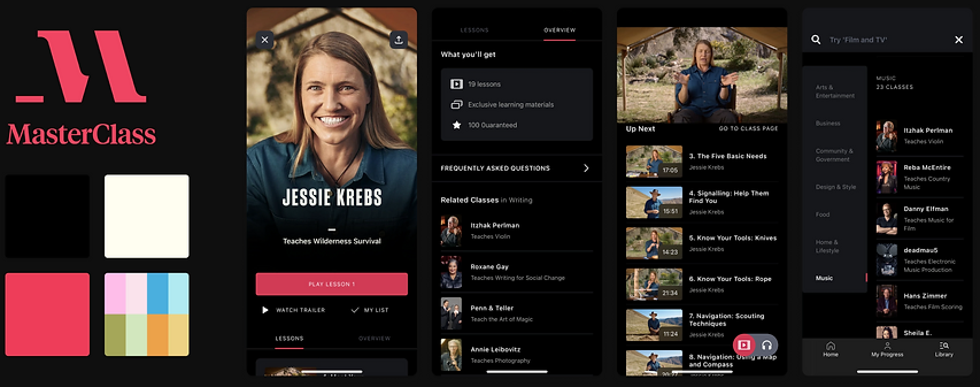Switch to the Lessons tab beside underlined Overview

pyautogui.click(x=474, y=30)
